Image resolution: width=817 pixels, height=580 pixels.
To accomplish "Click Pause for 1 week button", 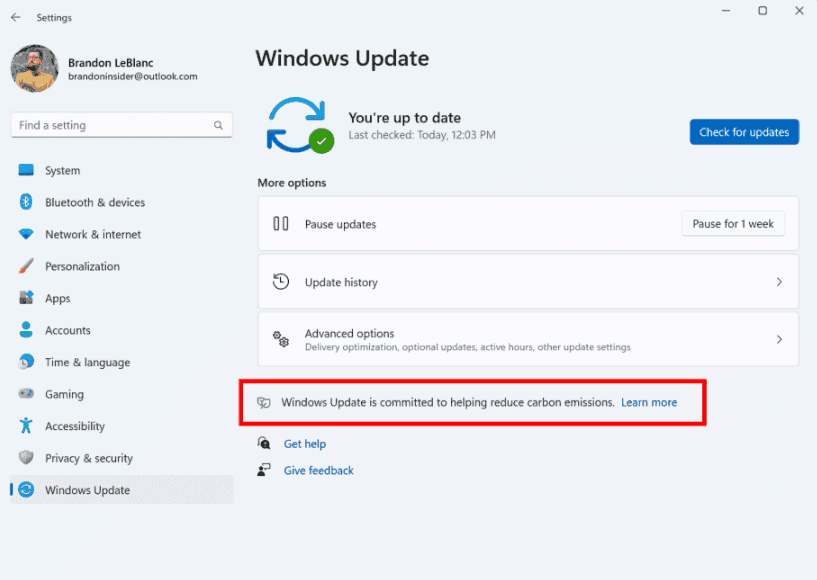I will pos(733,224).
